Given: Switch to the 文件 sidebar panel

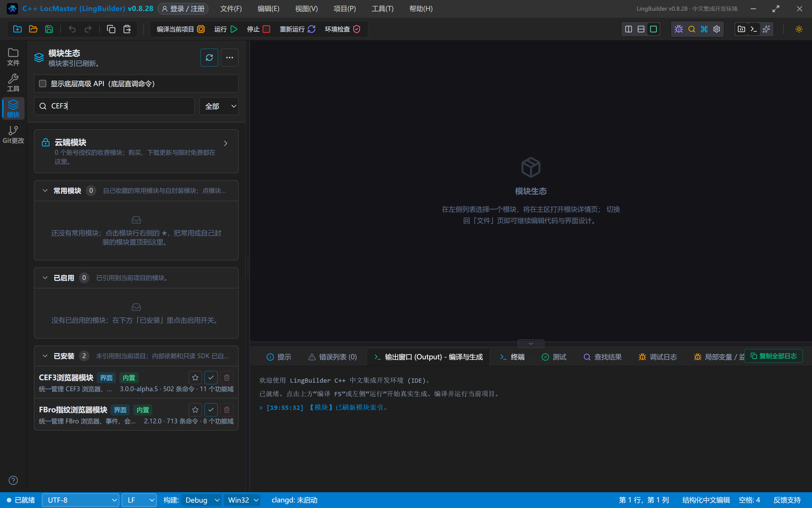Looking at the screenshot, I should (x=13, y=57).
